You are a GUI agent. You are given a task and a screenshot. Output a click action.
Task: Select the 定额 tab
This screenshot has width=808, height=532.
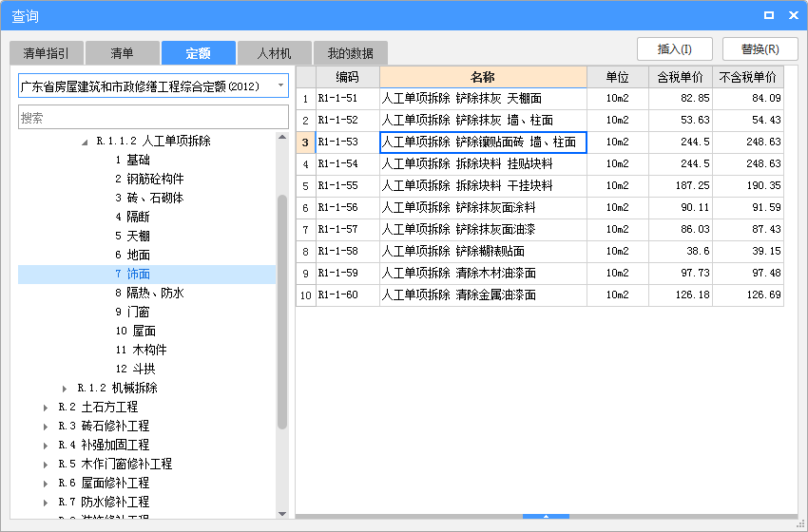click(199, 53)
